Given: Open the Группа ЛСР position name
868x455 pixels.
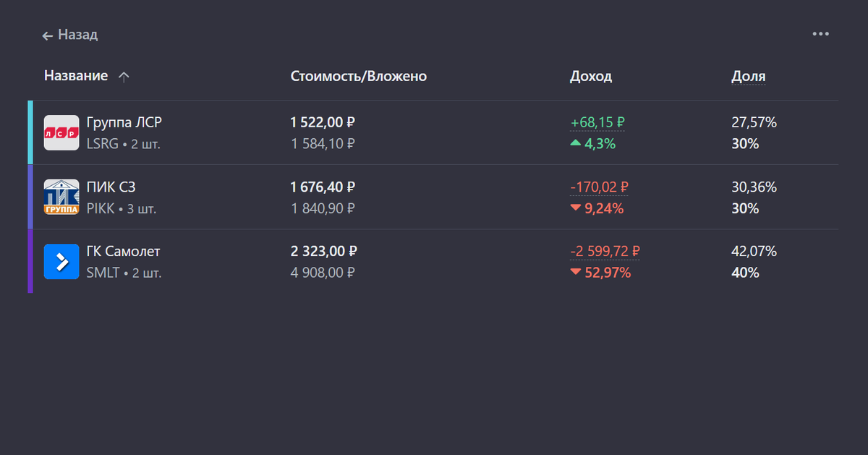Looking at the screenshot, I should (124, 122).
